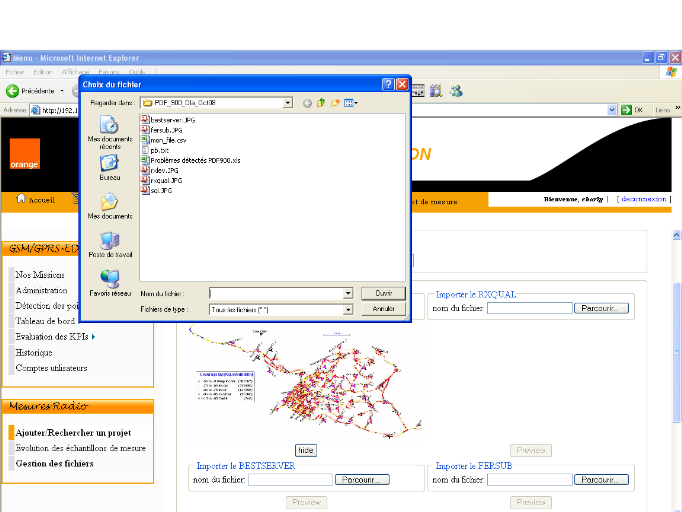Open Gestion des fichiers
Screen dimensions: 682x512
(x=54, y=464)
